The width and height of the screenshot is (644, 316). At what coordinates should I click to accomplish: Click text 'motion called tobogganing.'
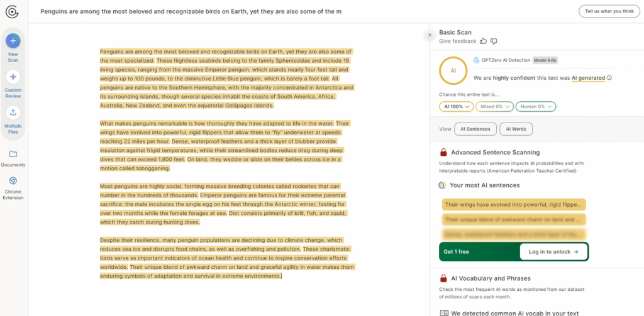point(135,168)
